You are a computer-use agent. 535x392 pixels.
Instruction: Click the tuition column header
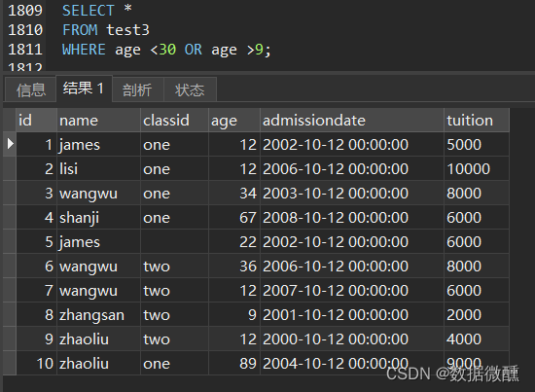(x=477, y=121)
